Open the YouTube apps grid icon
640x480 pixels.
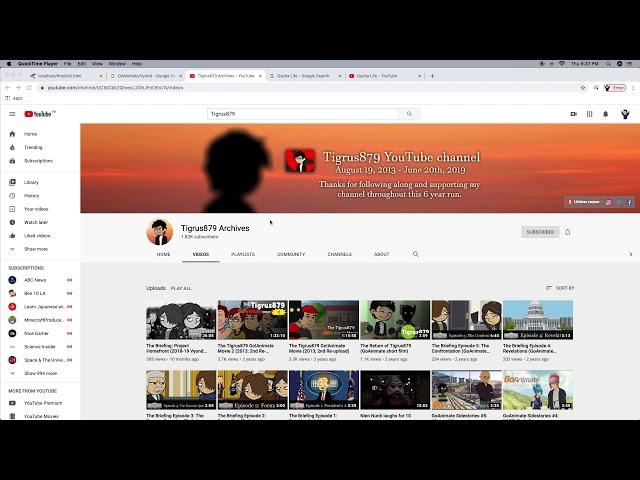[x=589, y=114]
